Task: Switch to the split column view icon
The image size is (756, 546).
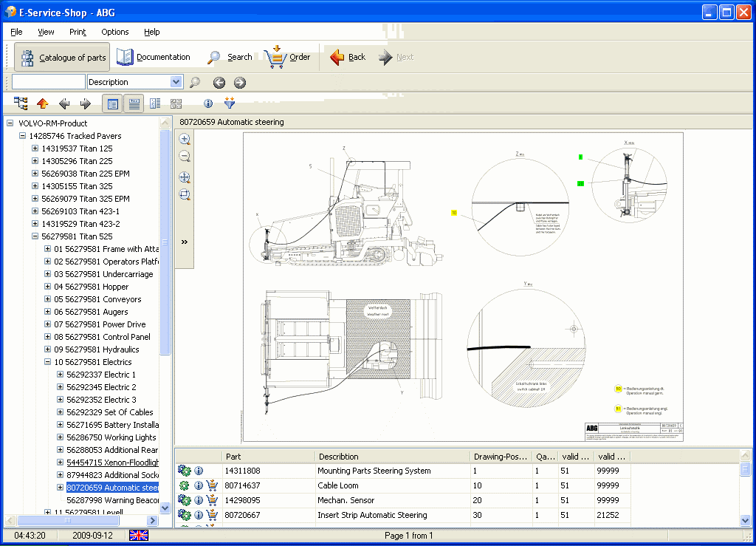Action: (x=155, y=103)
